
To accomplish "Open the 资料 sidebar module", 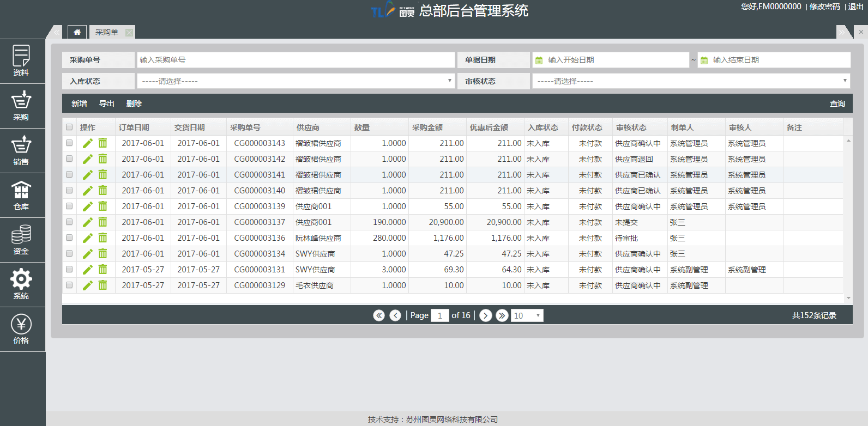I will point(21,60).
